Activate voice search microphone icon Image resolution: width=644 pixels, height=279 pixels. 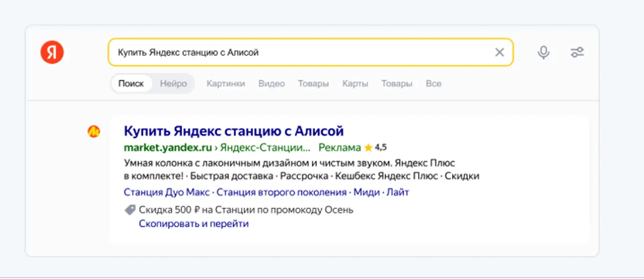pos(544,53)
